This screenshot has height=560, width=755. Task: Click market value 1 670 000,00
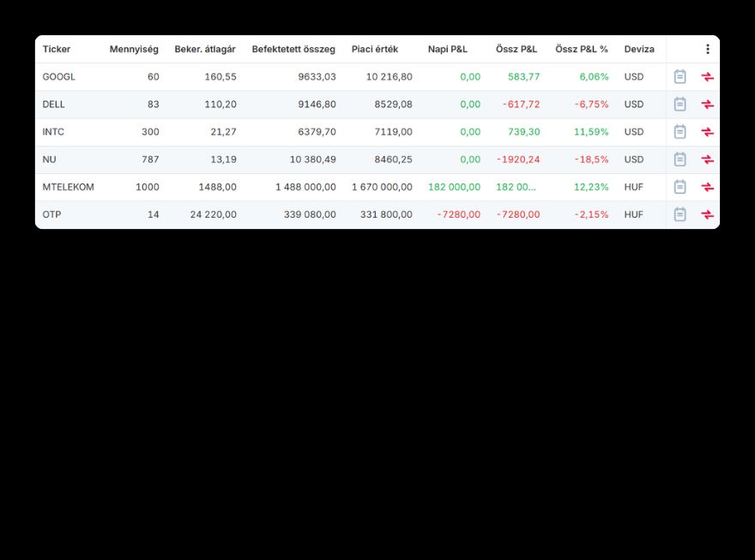click(382, 187)
